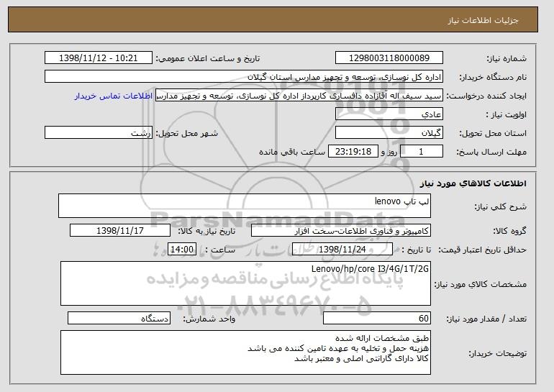
Task: Click the label استان محل تحویل
Action: [493, 134]
